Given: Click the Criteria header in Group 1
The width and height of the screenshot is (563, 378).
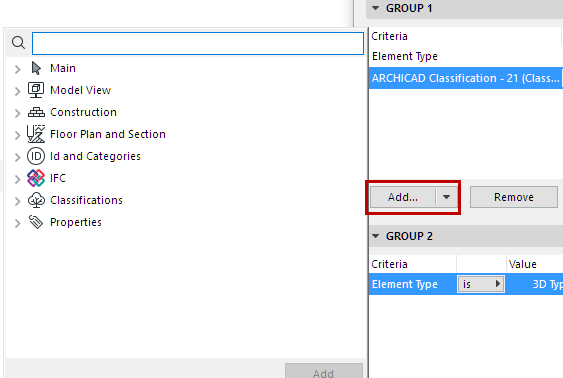Looking at the screenshot, I should tap(389, 36).
